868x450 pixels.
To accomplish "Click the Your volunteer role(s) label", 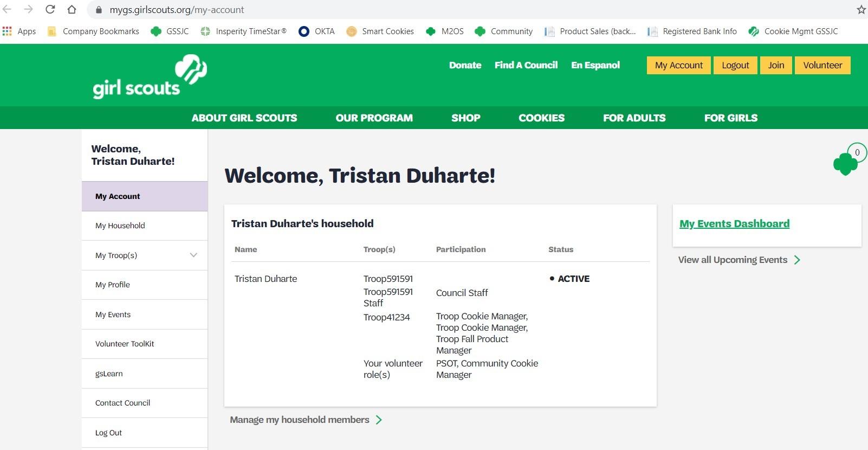I will pyautogui.click(x=393, y=369).
